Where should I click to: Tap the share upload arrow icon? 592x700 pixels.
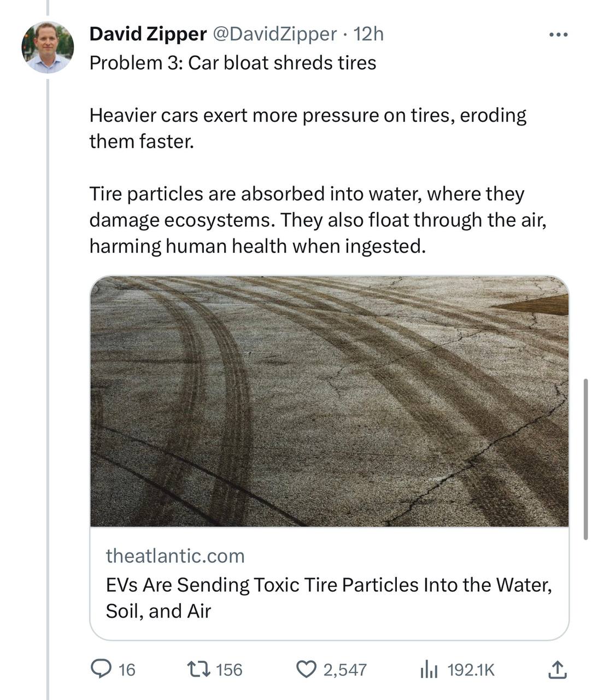pyautogui.click(x=556, y=669)
